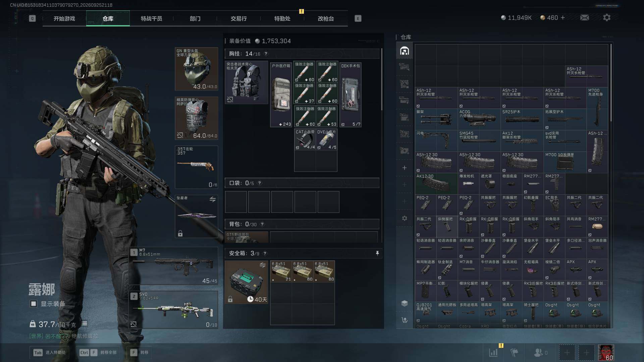Image resolution: width=644 pixels, height=362 pixels.
Task: Expand weight details list icon beside 37.7/88千克
Action: 85,323
